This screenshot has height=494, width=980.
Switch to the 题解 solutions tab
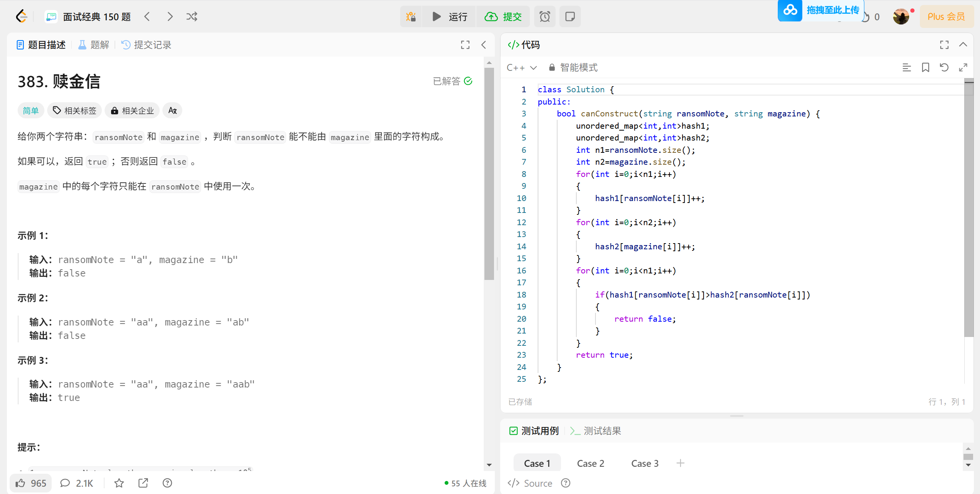94,45
